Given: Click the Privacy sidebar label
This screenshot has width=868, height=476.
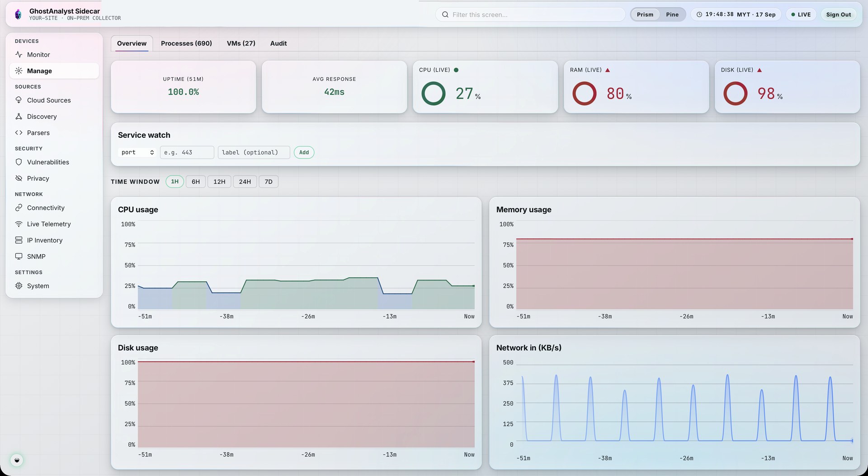Looking at the screenshot, I should (x=38, y=178).
